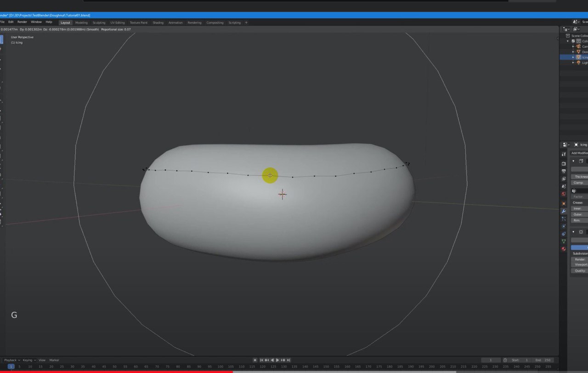Switch to the Animation workspace tab
This screenshot has width=588, height=373.
click(175, 23)
